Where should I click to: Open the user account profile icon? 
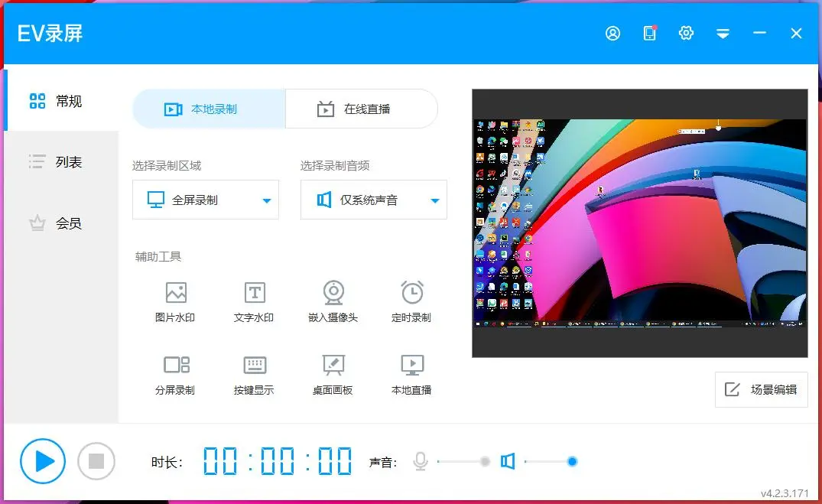pos(612,34)
